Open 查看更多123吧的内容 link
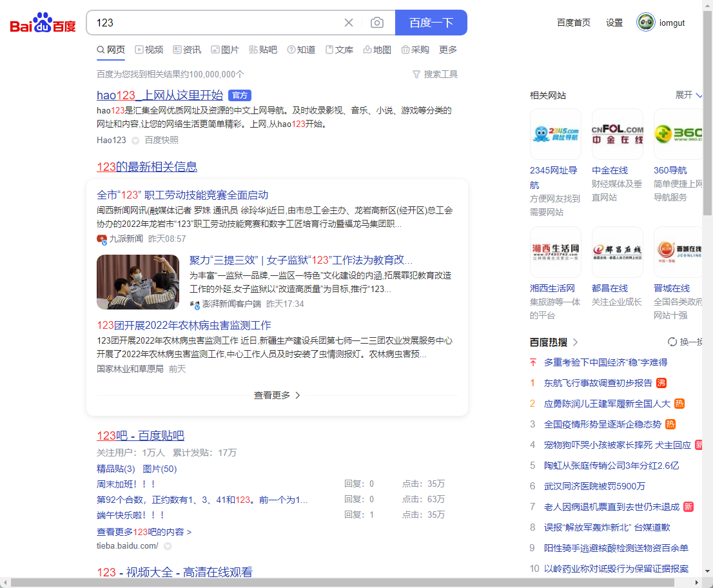Screen dimensions: 713x588 (144, 532)
